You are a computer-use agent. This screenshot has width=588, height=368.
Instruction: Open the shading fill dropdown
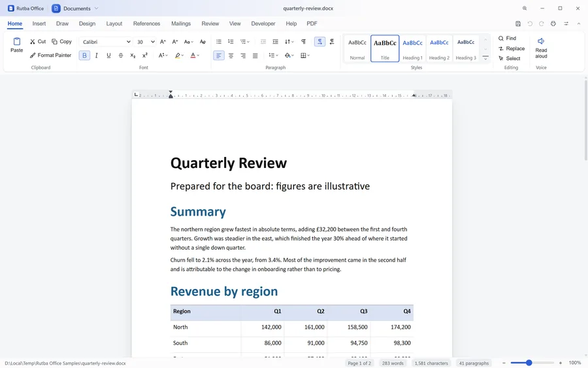point(289,56)
